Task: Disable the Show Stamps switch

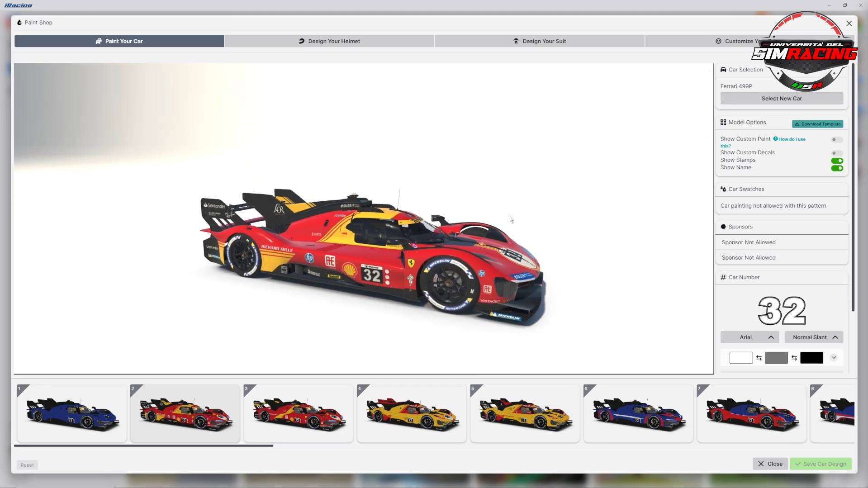Action: (x=837, y=161)
